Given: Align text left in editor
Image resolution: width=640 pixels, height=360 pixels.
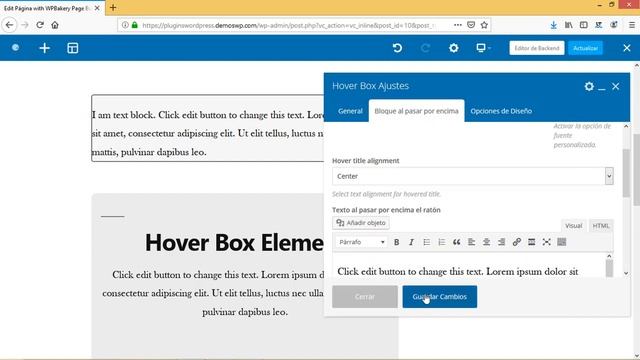Looking at the screenshot, I should pos(471,242).
